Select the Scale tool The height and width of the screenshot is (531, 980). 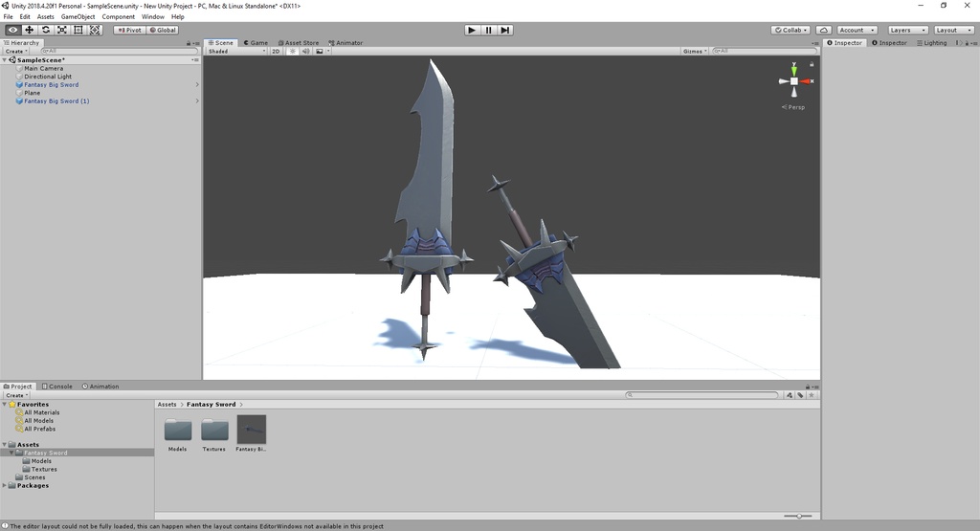click(62, 30)
